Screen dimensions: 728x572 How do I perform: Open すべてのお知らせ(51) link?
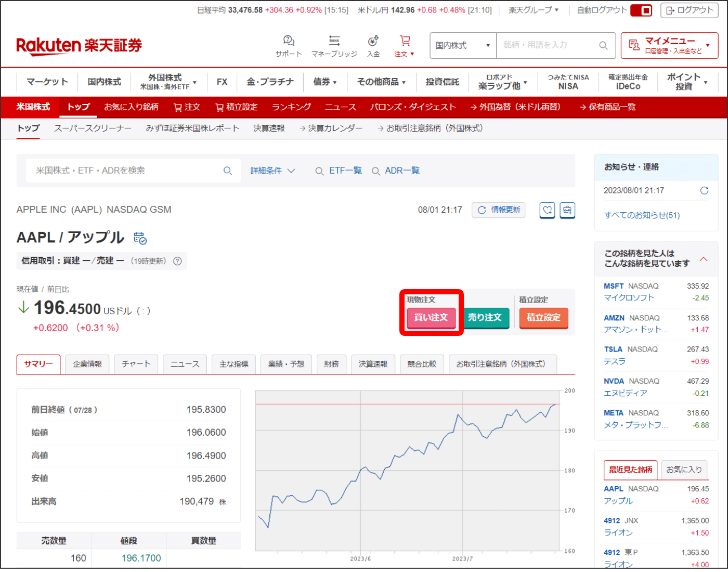coord(642,215)
